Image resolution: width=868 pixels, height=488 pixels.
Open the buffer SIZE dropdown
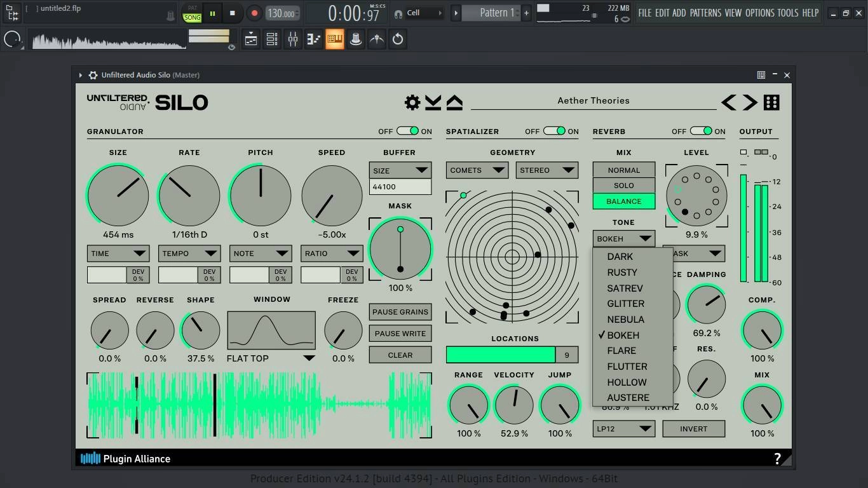pyautogui.click(x=400, y=170)
